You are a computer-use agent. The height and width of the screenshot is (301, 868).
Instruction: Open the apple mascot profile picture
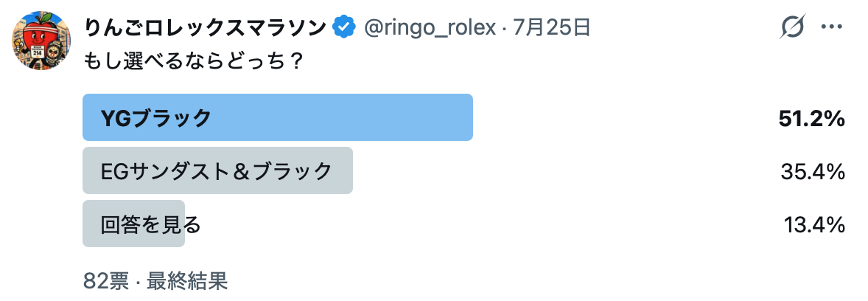tap(41, 41)
